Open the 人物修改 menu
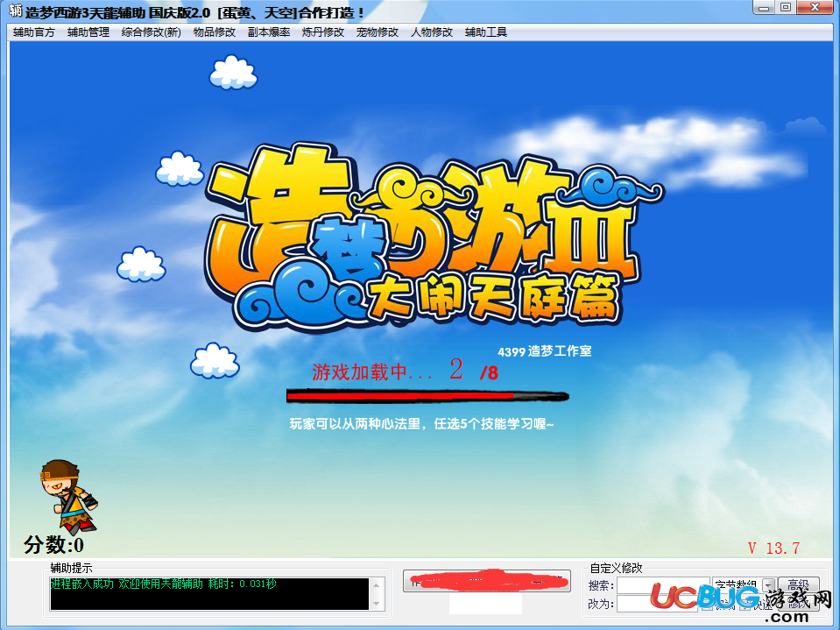The image size is (840, 630). [x=432, y=32]
